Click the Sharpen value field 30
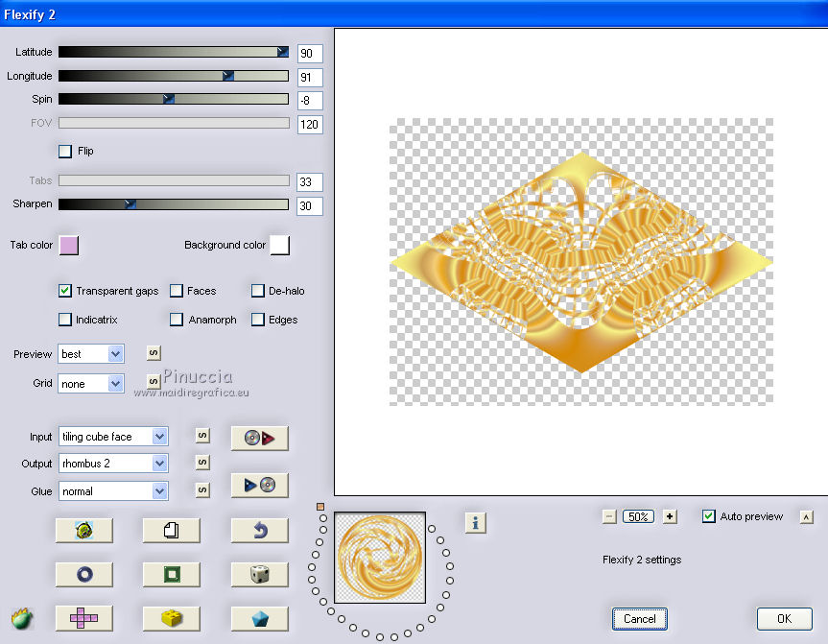The height and width of the screenshot is (644, 828). click(310, 206)
